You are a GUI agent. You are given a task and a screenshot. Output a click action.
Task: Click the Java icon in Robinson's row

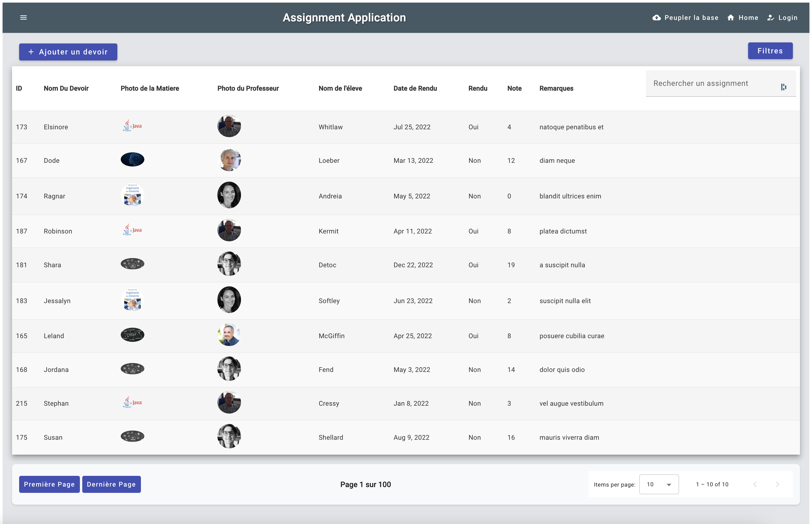[x=132, y=230]
